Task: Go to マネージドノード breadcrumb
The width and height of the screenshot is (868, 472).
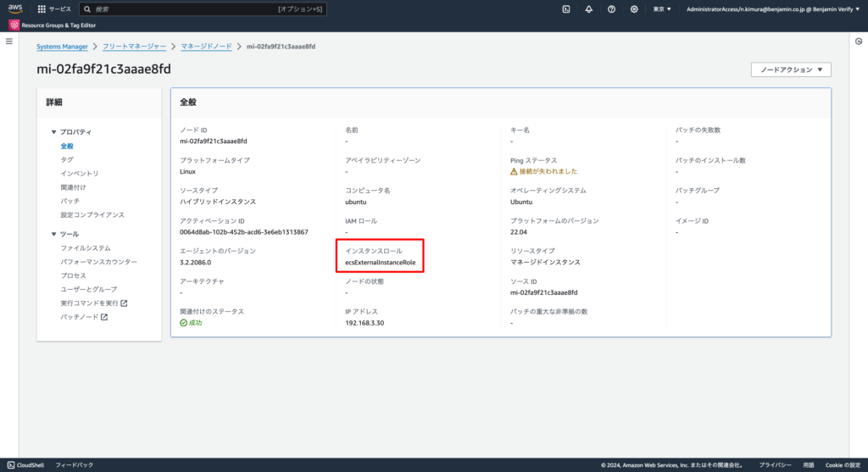Action: click(206, 47)
